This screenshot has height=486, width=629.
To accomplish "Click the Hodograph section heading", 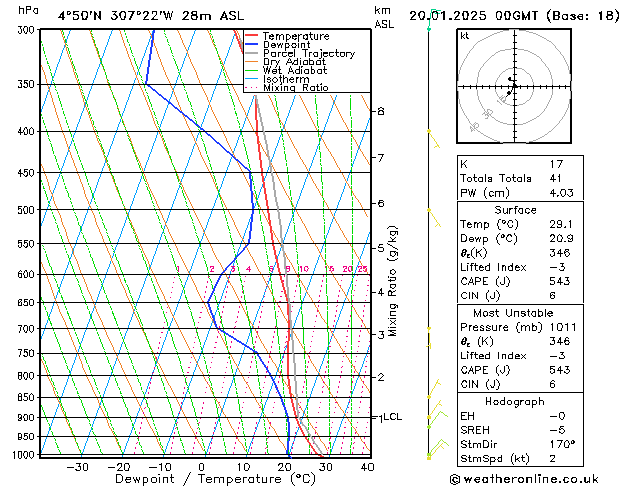I will pos(515,402).
